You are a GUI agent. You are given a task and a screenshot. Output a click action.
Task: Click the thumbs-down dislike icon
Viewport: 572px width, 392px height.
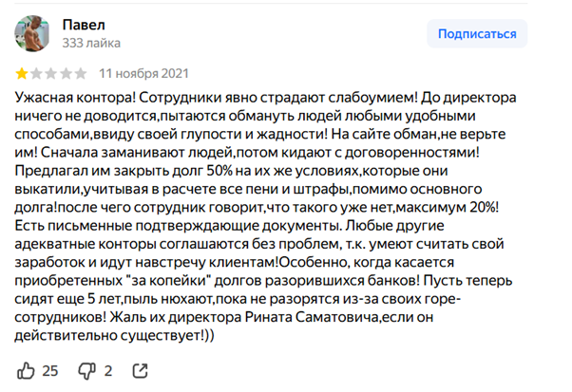(x=86, y=369)
